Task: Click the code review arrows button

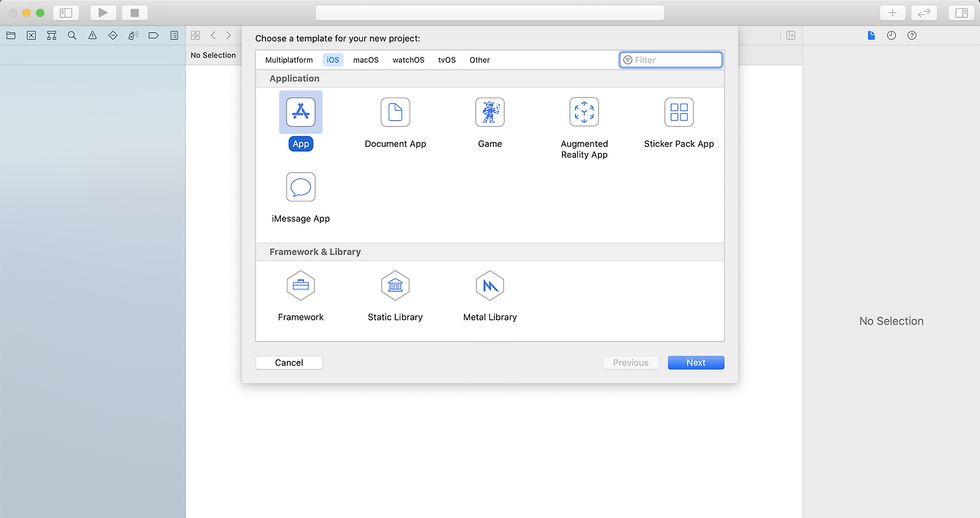Action: pos(924,13)
